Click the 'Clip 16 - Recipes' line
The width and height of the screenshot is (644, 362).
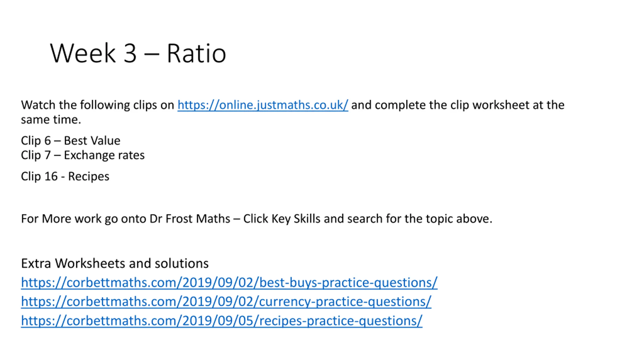[x=65, y=176]
